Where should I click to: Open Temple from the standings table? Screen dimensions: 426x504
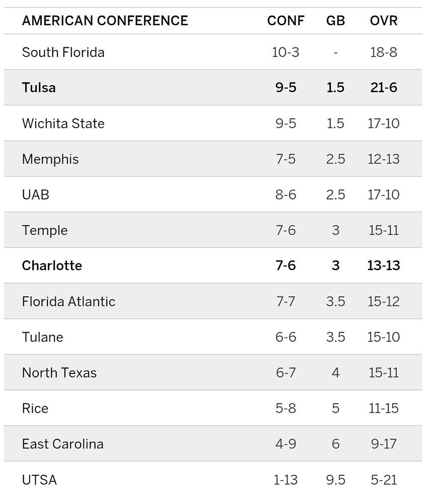point(45,230)
